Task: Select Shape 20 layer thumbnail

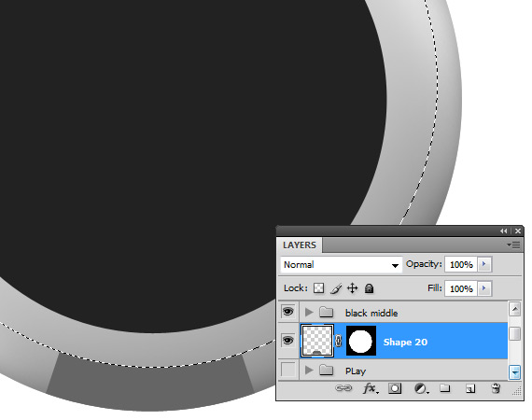Action: click(x=317, y=341)
